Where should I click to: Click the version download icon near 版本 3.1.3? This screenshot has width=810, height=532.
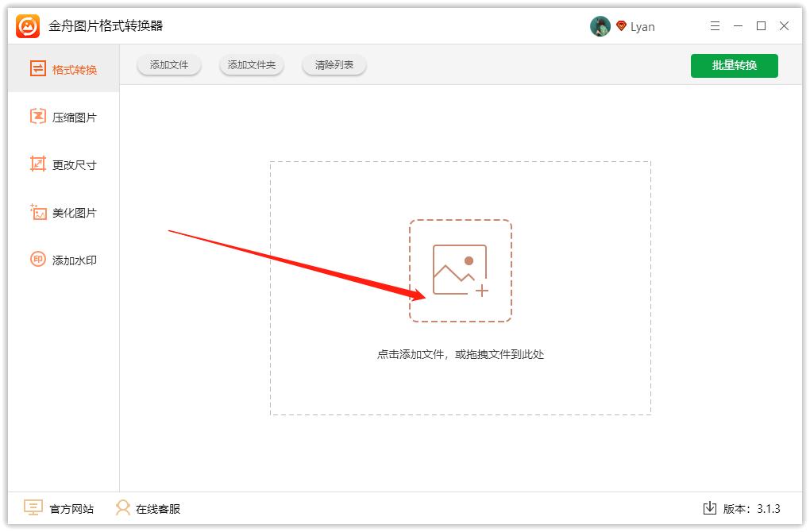pos(709,509)
